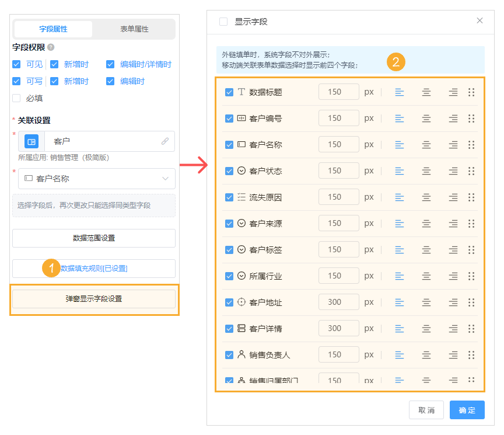Uncheck the 可见 permission checkbox
Screen dimensions: 504x435
(x=17, y=64)
